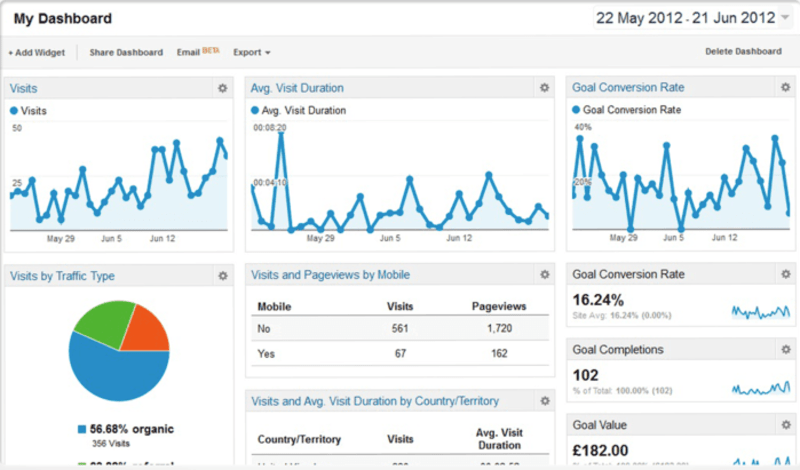Click the date range 22 May 2012 - 21 Jun 2012
Viewport: 800px width, 470px height.
tap(685, 18)
